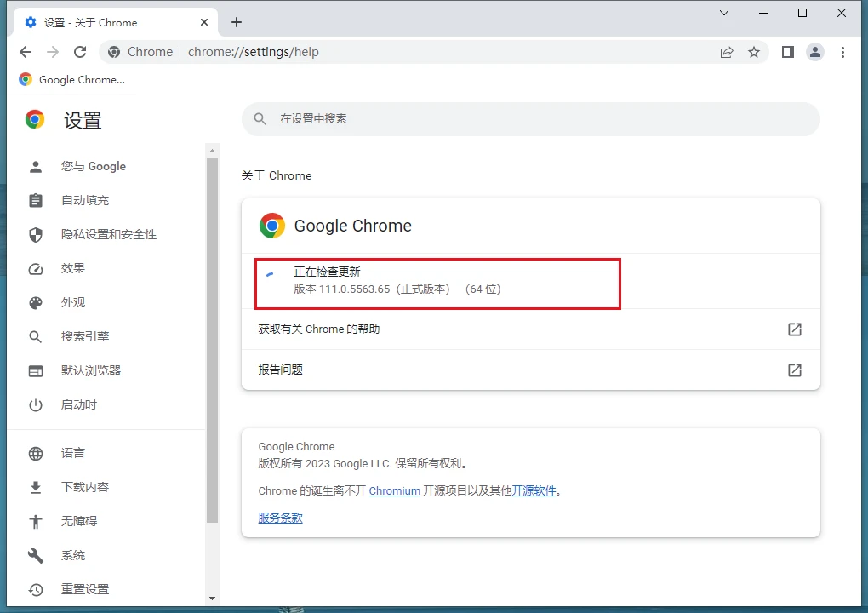Open 获取有关 Chrome 的帮助 link row
Image resolution: width=868 pixels, height=613 pixels.
530,329
